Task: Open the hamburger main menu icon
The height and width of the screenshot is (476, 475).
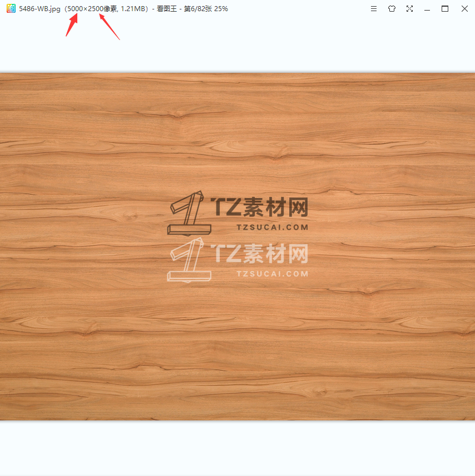Action: (x=374, y=9)
